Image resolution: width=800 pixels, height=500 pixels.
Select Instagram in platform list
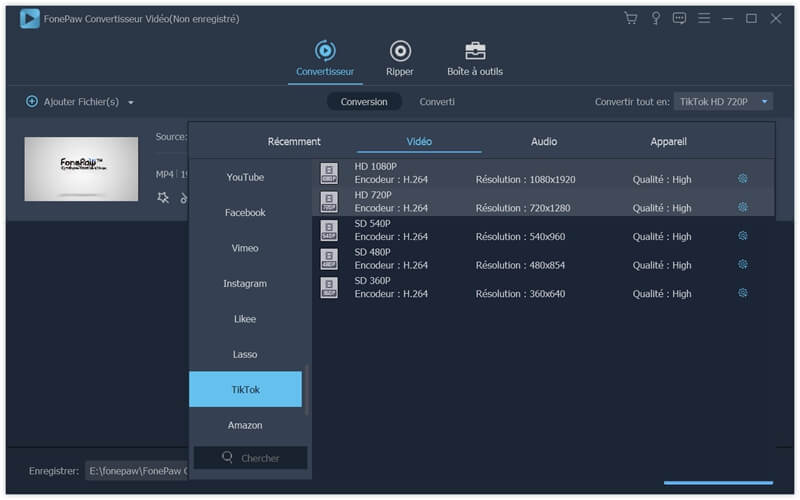click(x=245, y=283)
